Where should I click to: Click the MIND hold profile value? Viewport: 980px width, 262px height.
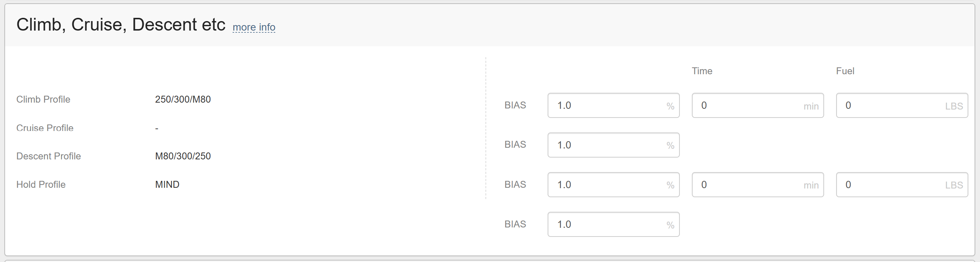(167, 185)
